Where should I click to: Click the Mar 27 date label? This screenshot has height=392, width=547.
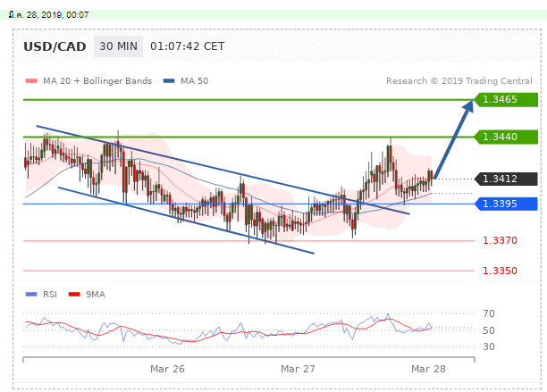point(298,369)
